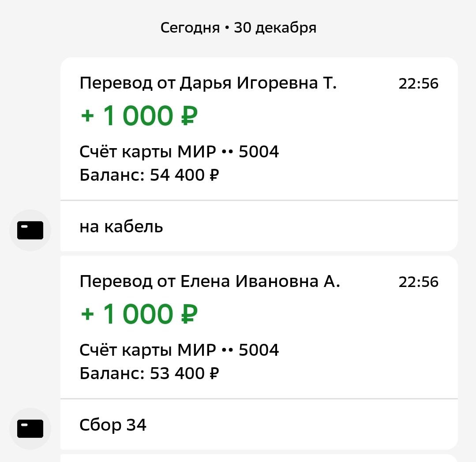Tap the МИР card account line in Елена's transfer

(x=179, y=350)
